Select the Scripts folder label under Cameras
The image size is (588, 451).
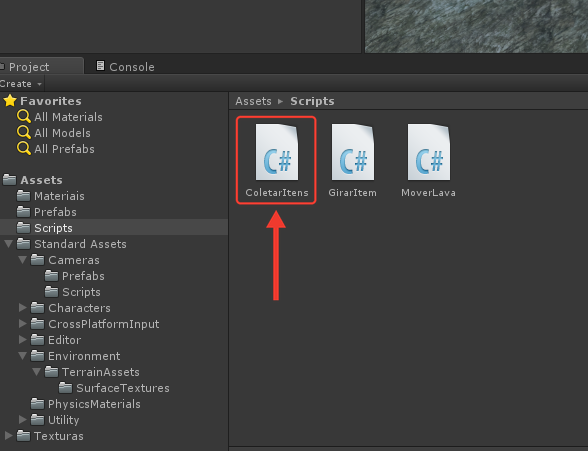(81, 292)
